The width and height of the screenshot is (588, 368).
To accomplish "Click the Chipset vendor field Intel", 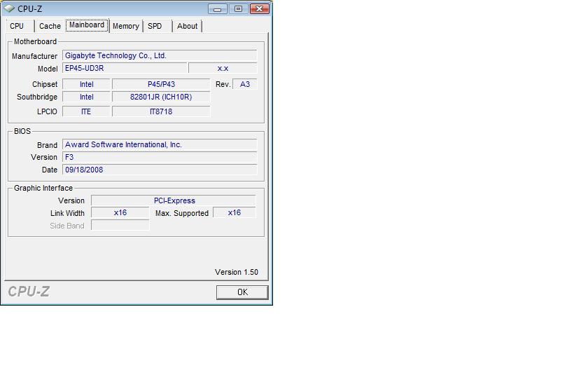I will 86,84.
